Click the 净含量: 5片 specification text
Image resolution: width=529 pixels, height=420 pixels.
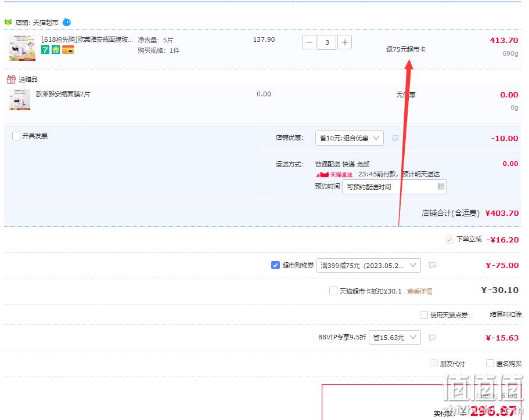155,40
